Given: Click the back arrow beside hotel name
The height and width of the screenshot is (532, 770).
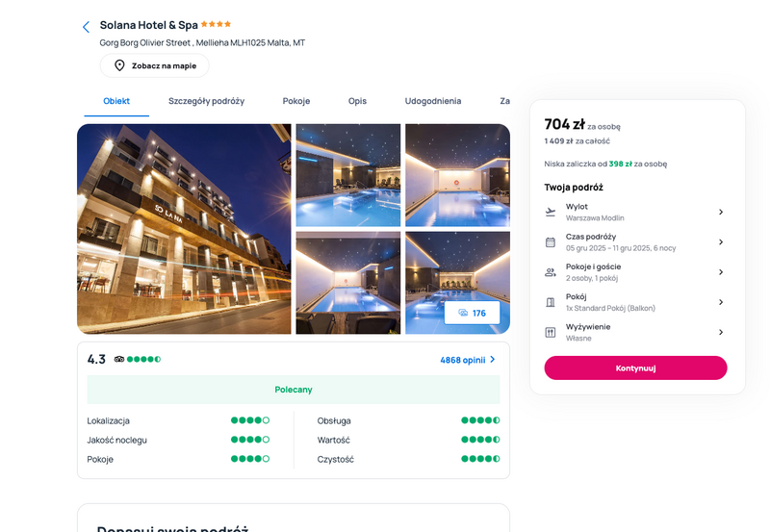Looking at the screenshot, I should (86, 27).
